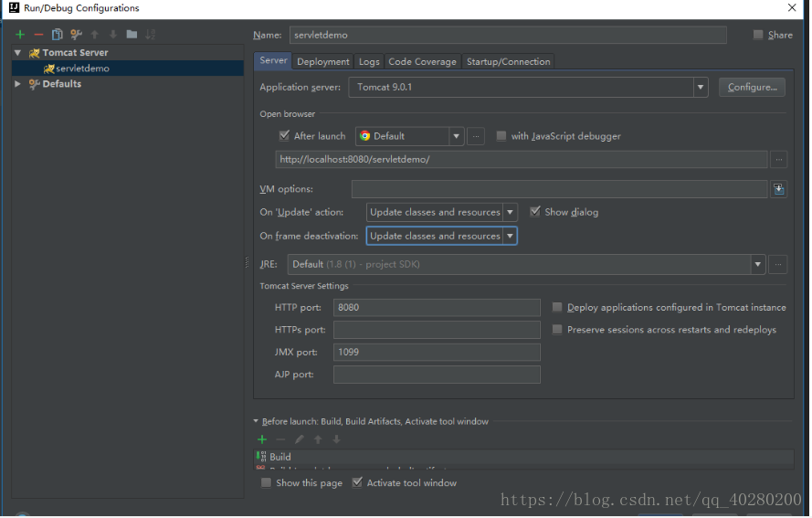Click the Tomcat Server cat icon
Image resolution: width=812 pixels, height=518 pixels.
34,53
